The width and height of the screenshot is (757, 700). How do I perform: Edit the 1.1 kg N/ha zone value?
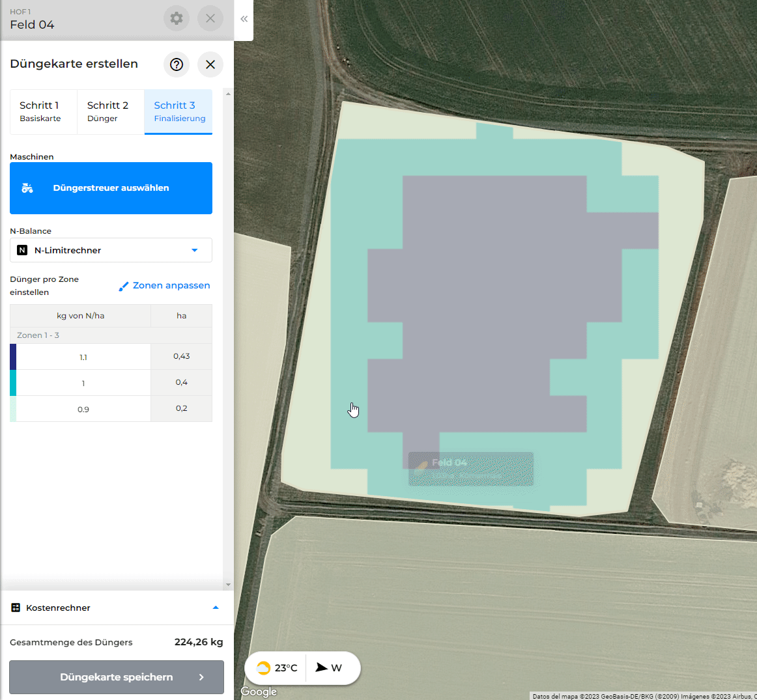coord(83,357)
